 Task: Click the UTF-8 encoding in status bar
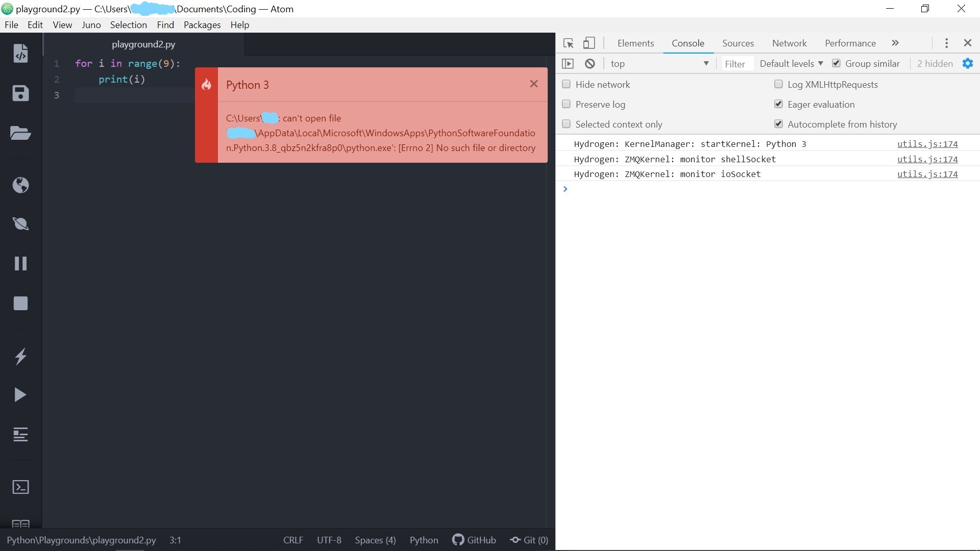[x=329, y=540]
